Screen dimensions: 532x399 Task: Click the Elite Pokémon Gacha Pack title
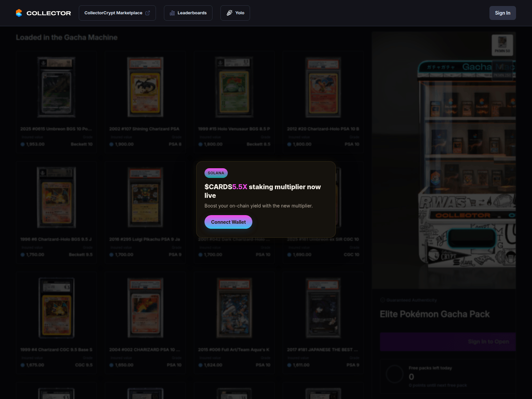coord(435,314)
